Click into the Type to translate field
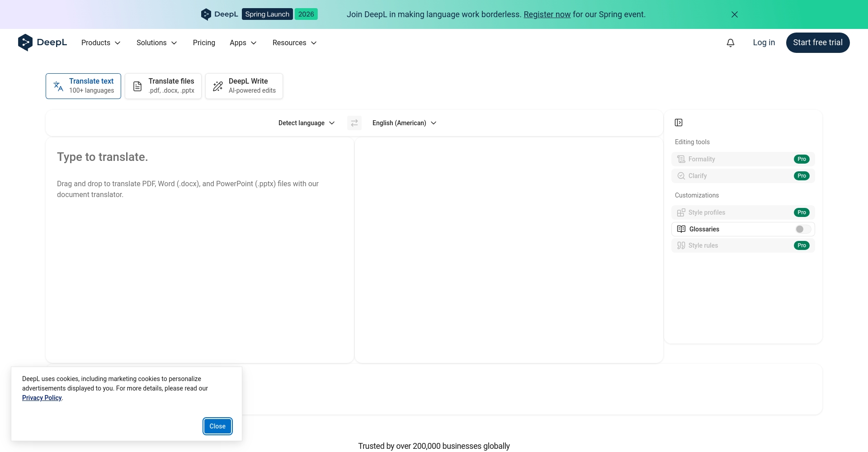Viewport: 868px width, 452px height. coord(199,249)
